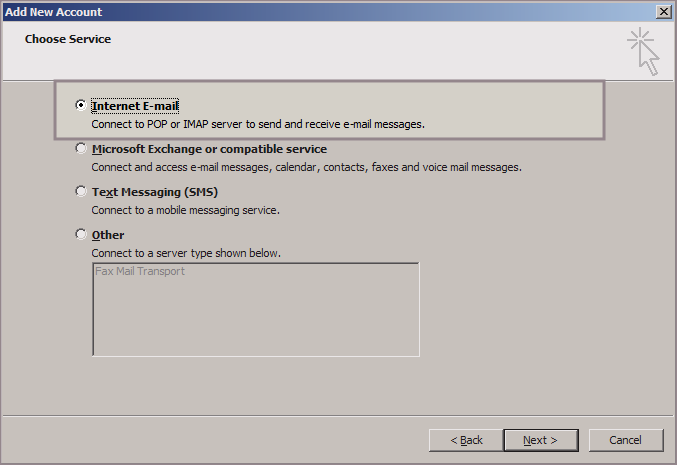
Task: Pick the Text Messaging (SMS) radio circle
Action: coord(81,191)
